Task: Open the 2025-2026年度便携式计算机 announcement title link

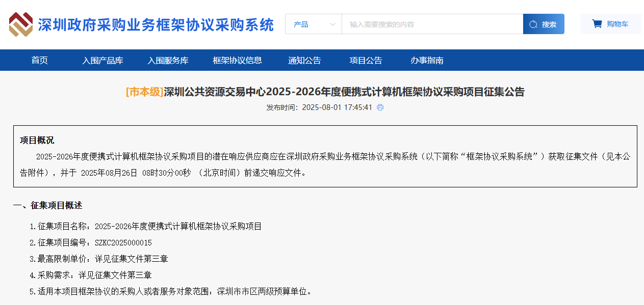Action: point(322,92)
